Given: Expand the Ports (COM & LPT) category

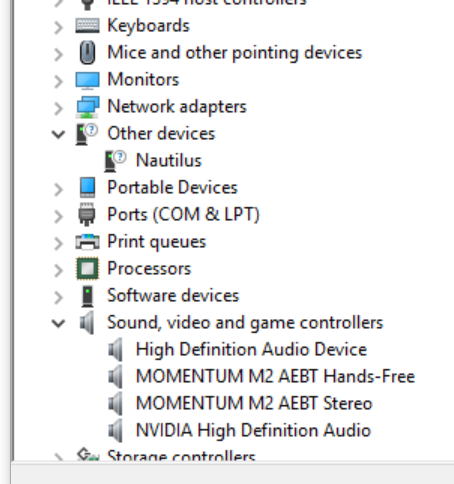Looking at the screenshot, I should point(58,216).
